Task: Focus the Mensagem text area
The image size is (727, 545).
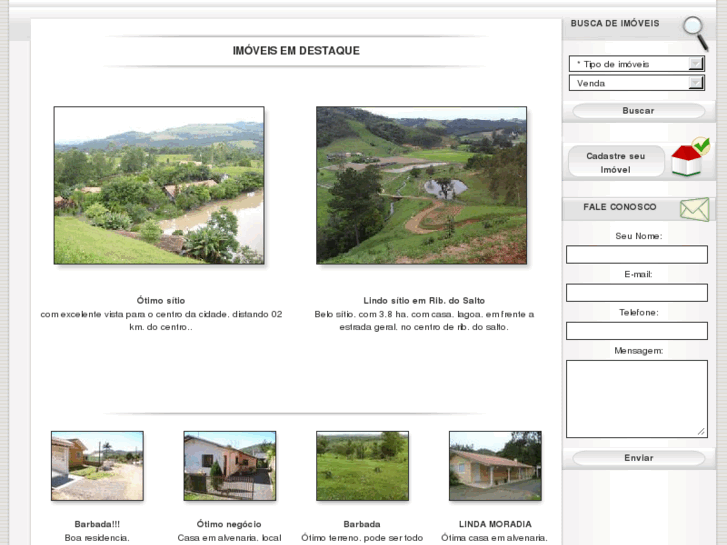Action: click(637, 399)
